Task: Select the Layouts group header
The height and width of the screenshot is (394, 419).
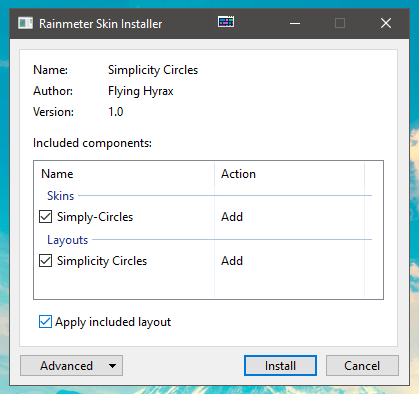Action: [68, 240]
